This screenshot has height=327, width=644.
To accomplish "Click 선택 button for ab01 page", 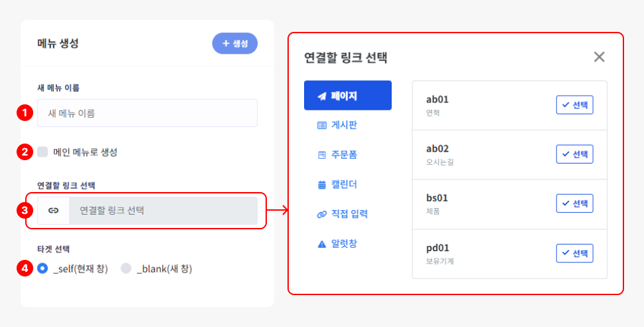I will point(574,105).
